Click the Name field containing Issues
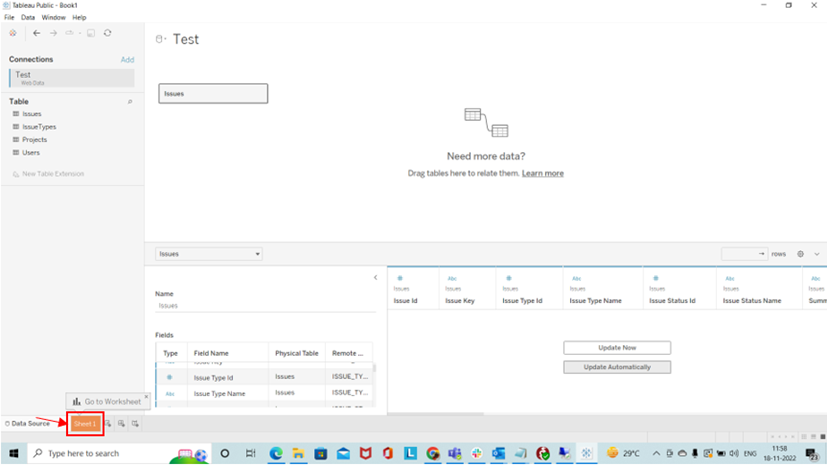 pyautogui.click(x=265, y=306)
